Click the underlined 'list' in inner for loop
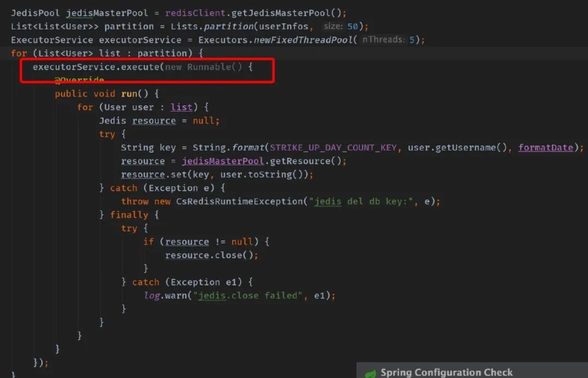 point(181,107)
